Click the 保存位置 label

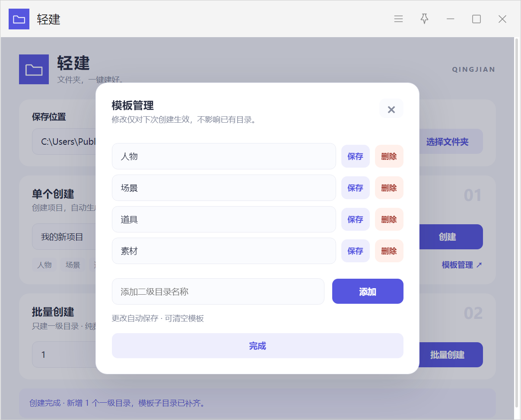[x=49, y=117]
